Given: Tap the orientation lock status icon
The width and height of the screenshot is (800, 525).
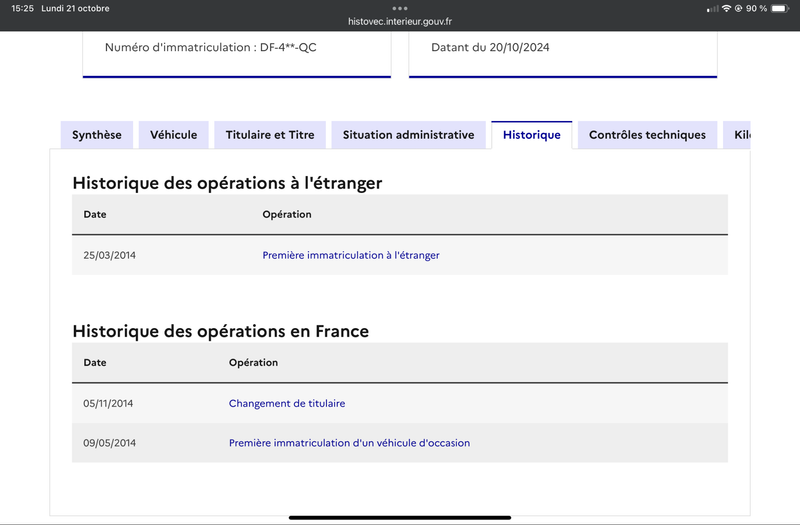Looking at the screenshot, I should [738, 8].
